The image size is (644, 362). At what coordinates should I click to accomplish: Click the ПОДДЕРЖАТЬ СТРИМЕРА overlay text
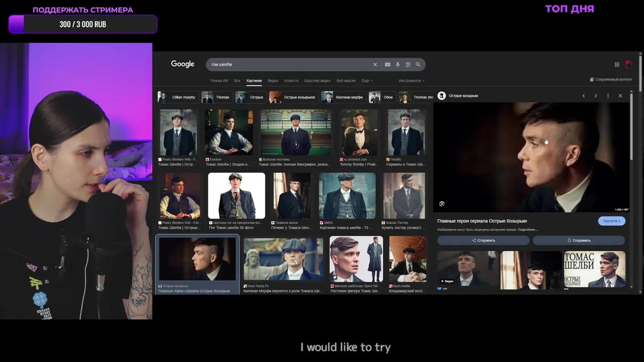coord(83,10)
